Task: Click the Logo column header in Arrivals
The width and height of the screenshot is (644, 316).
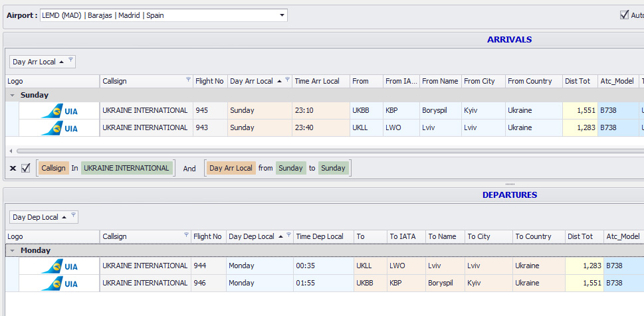Action: pyautogui.click(x=53, y=81)
